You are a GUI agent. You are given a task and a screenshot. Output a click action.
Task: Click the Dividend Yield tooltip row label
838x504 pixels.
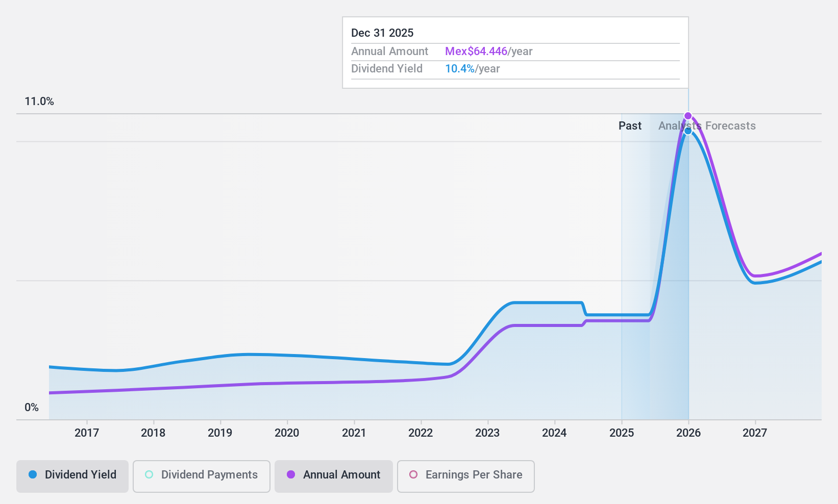tap(387, 68)
